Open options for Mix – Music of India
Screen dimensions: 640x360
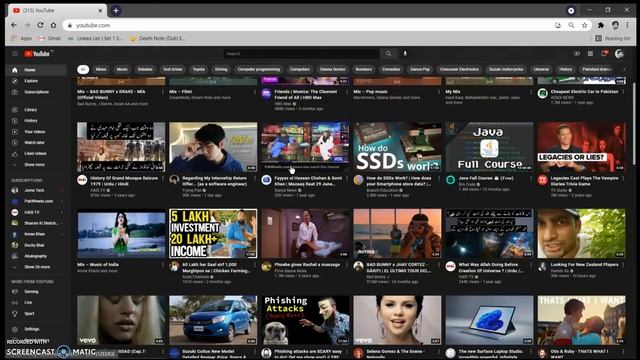tap(162, 265)
